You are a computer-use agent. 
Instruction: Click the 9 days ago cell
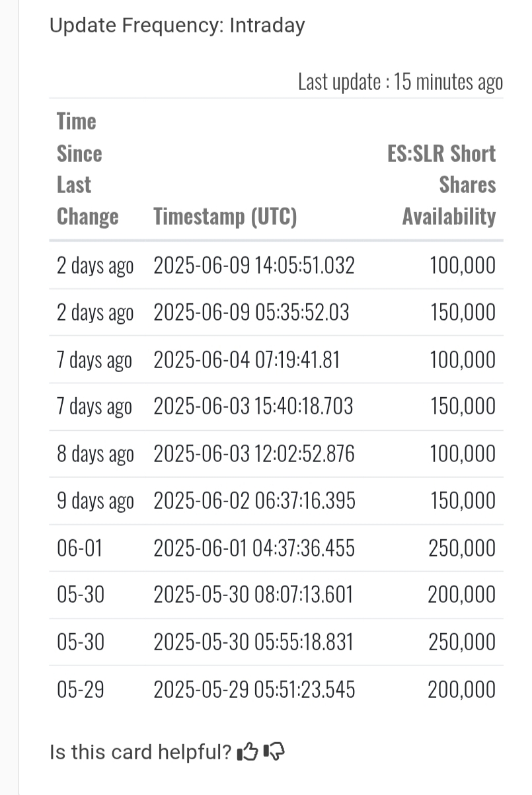click(x=95, y=502)
